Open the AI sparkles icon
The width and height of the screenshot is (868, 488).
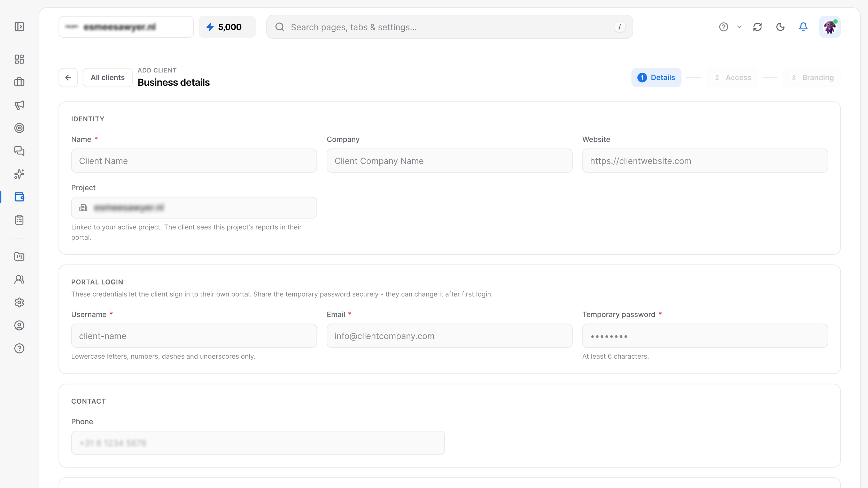[x=19, y=174]
